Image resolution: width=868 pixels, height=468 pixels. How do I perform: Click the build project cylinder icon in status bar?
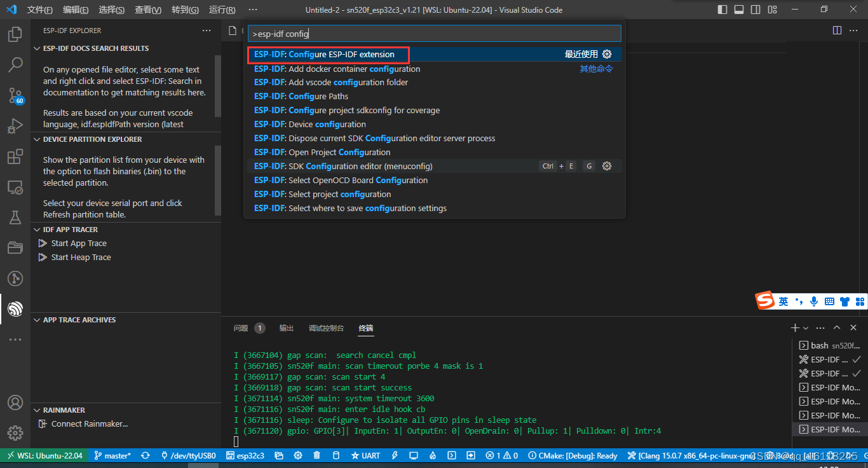point(336,455)
